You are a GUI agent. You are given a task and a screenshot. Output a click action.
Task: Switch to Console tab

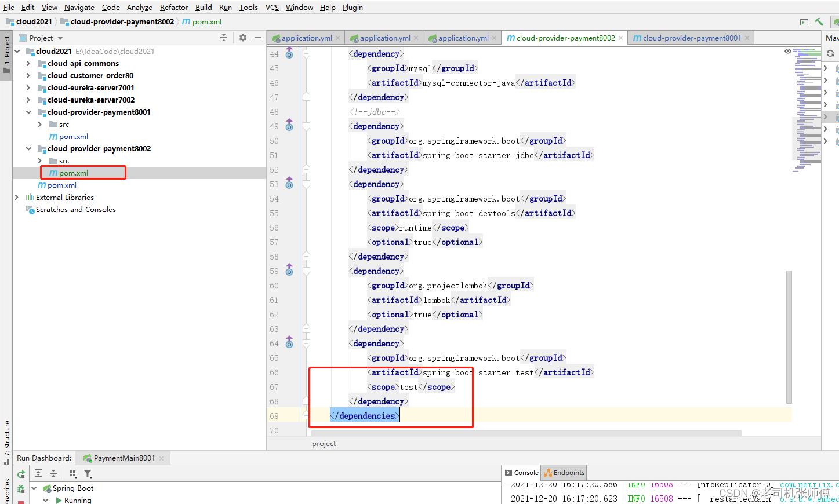[521, 473]
